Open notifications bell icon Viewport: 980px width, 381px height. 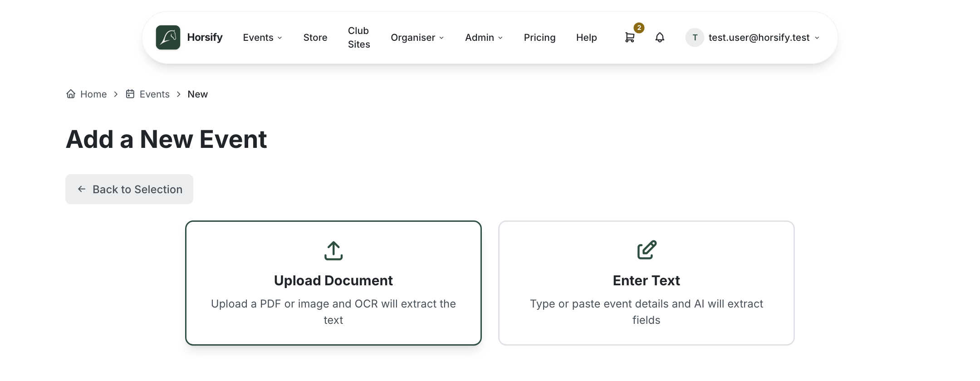pos(660,38)
